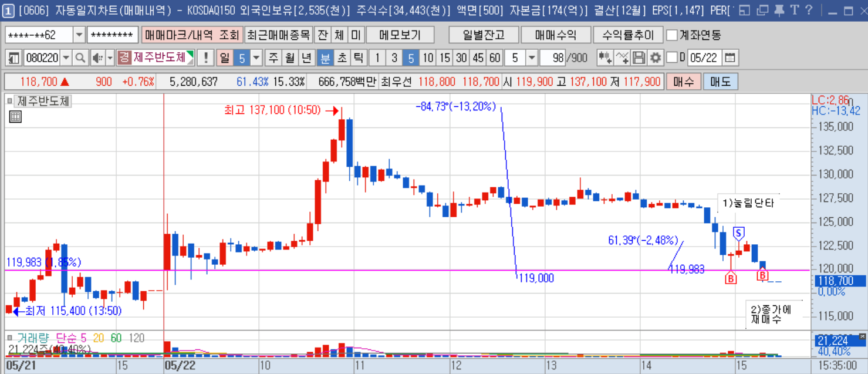Open chart settings gear icon
The height and width of the screenshot is (374, 868).
pyautogui.click(x=656, y=58)
